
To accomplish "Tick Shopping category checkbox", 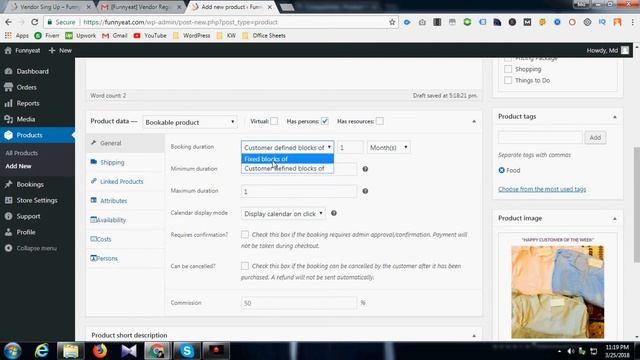I will click(x=508, y=69).
